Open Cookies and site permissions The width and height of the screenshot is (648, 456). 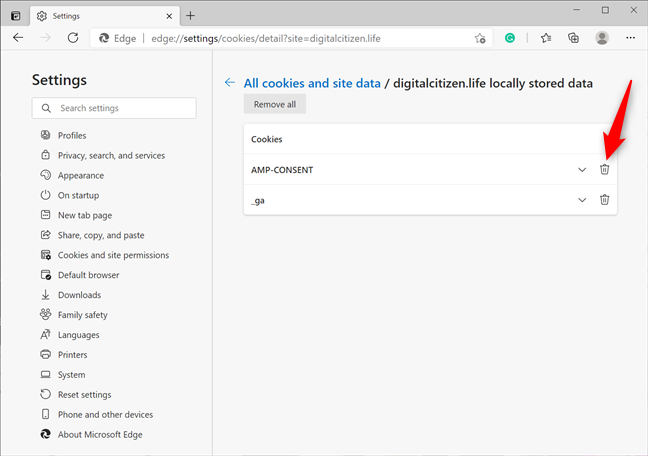pos(113,255)
